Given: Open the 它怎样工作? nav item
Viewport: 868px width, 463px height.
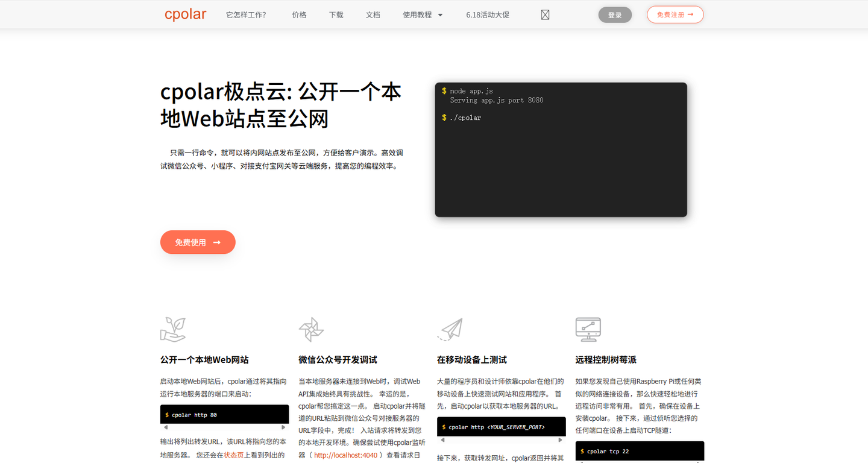Looking at the screenshot, I should [246, 14].
